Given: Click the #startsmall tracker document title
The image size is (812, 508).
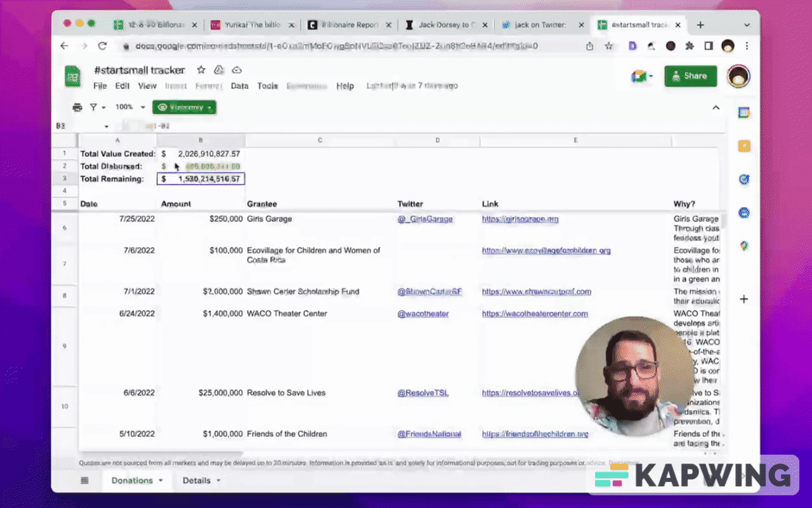Looking at the screenshot, I should (x=140, y=70).
